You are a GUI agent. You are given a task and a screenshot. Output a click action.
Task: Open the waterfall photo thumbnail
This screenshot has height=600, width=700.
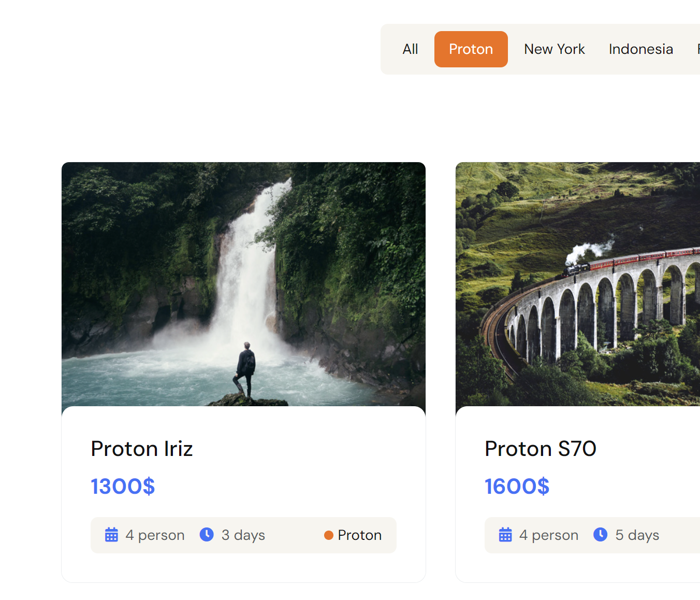[243, 284]
